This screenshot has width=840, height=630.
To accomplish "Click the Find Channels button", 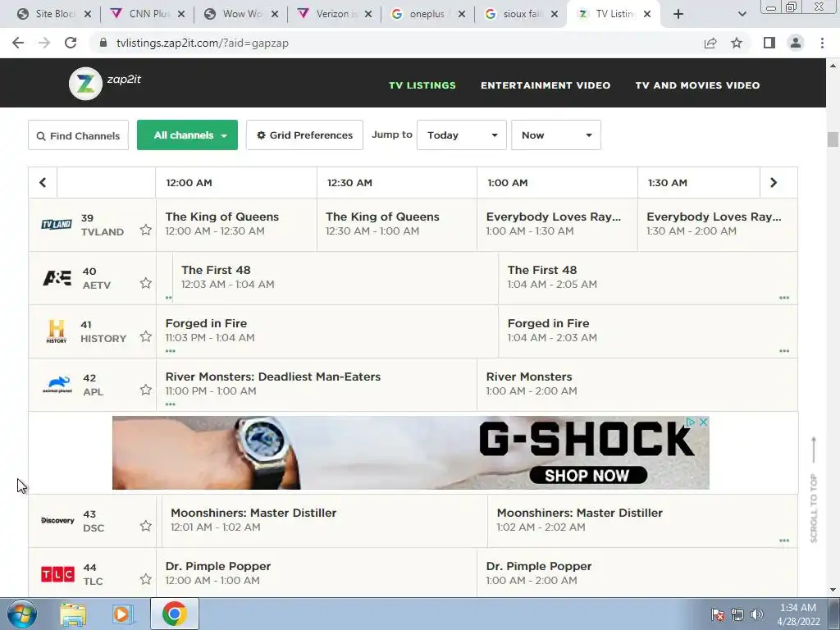I will 78,135.
